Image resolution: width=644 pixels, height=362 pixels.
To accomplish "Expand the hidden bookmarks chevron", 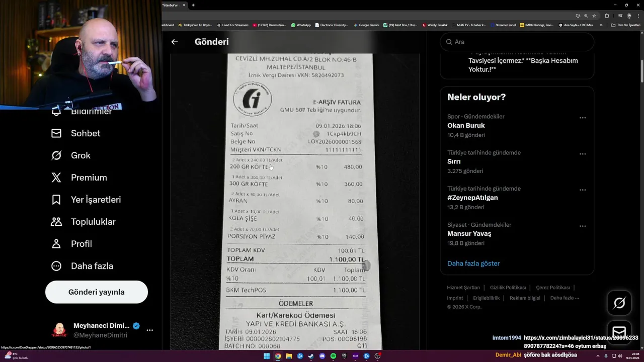I will (x=601, y=25).
